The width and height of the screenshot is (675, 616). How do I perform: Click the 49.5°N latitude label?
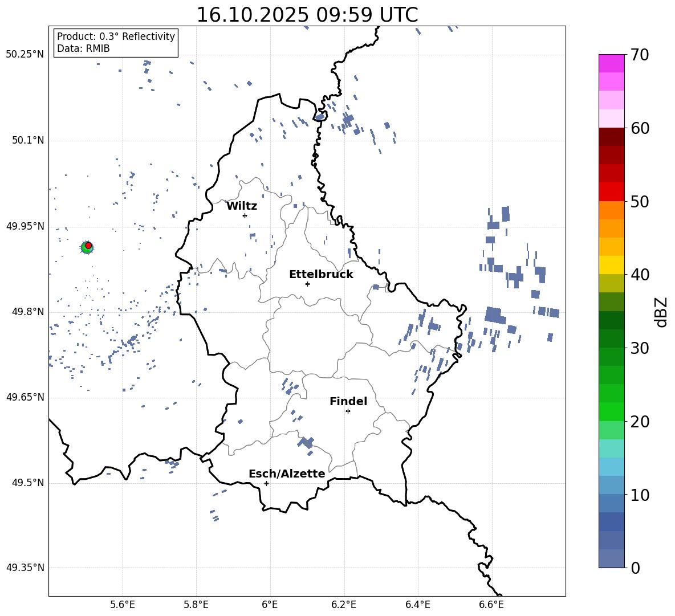click(27, 483)
